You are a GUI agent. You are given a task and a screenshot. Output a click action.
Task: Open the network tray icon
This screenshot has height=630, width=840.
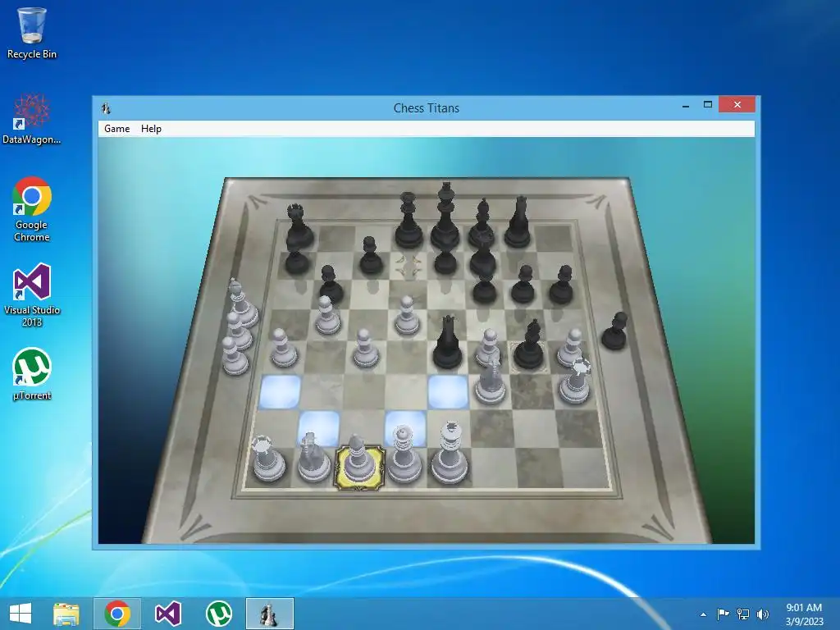743,614
